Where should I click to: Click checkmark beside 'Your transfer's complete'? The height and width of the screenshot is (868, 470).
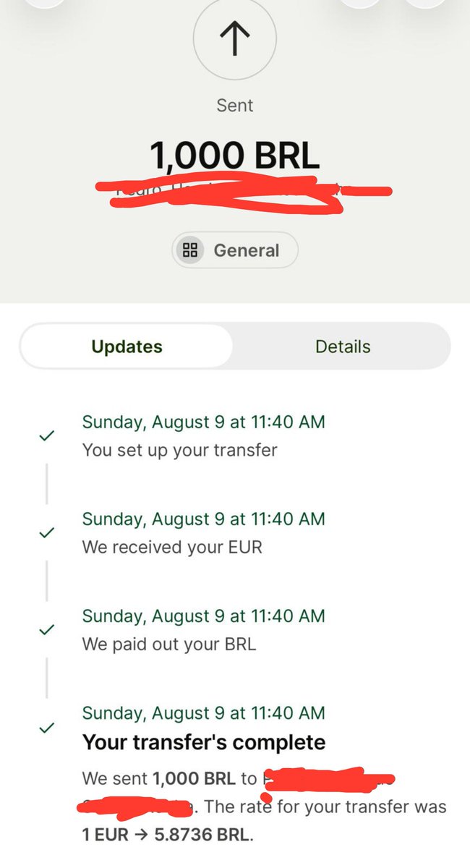(x=46, y=728)
